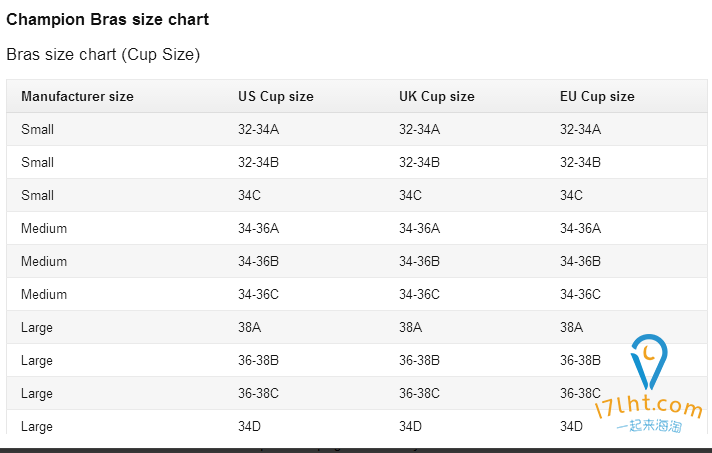Click the UK 34-36C cell
This screenshot has width=712, height=453.
point(419,295)
